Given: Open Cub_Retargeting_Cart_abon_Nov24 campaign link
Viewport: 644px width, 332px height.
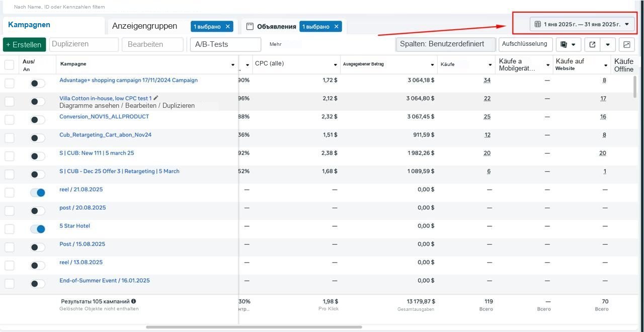Looking at the screenshot, I should coord(105,135).
